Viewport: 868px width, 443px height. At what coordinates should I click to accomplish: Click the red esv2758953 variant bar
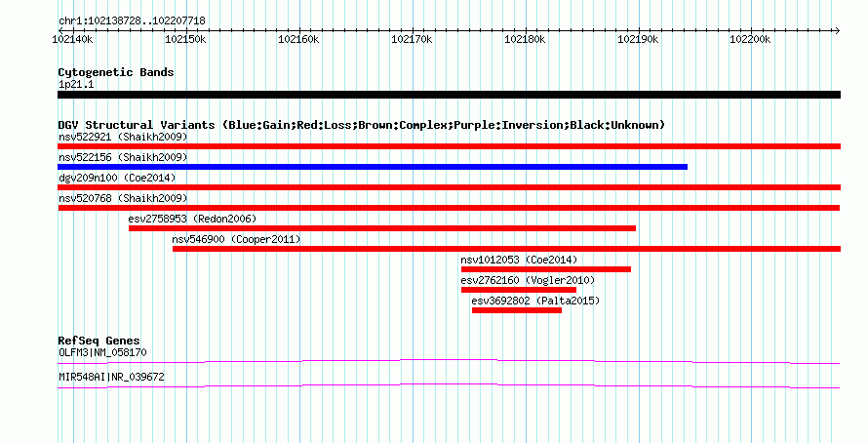382,228
